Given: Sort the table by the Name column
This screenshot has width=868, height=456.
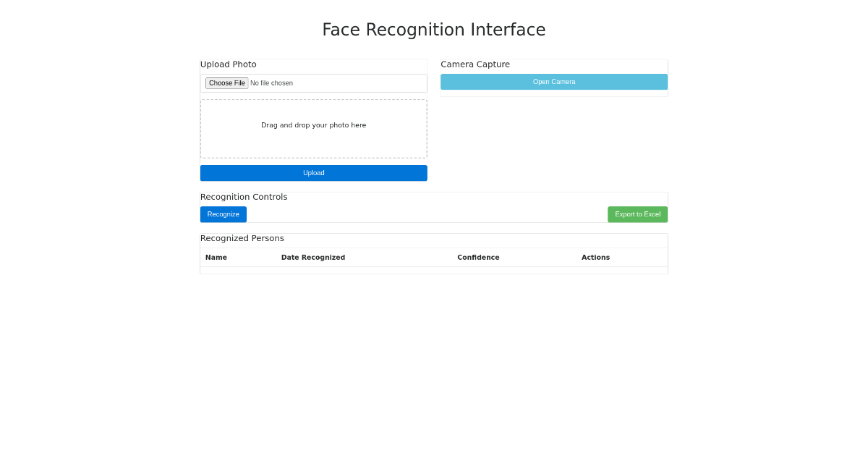Looking at the screenshot, I should 216,257.
